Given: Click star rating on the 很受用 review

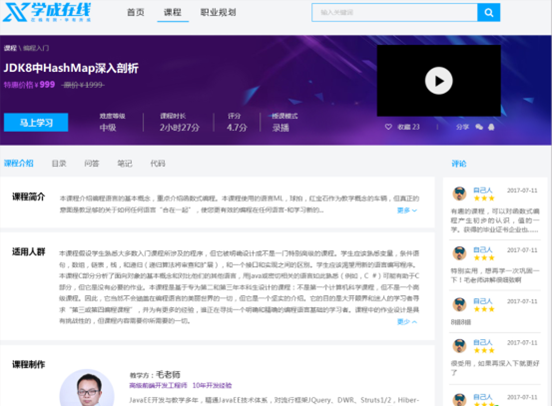Looking at the screenshot, I should pyautogui.click(x=484, y=350).
